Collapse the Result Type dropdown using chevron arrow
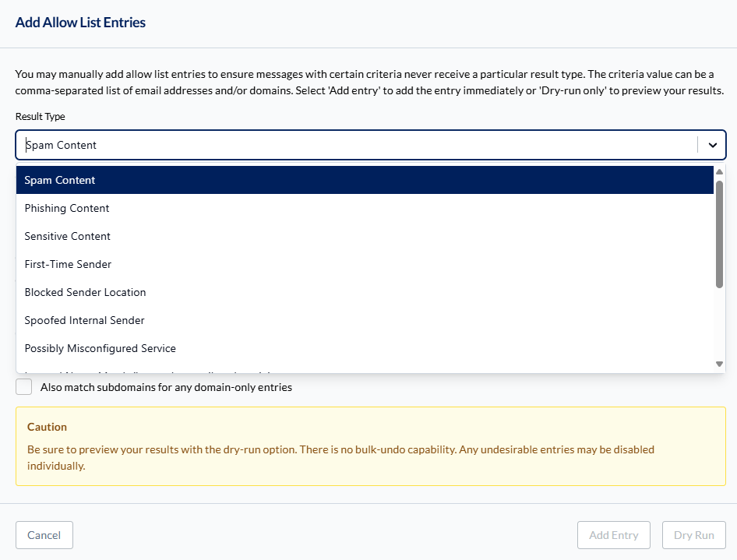Viewport: 737px width, 560px height. [713, 145]
